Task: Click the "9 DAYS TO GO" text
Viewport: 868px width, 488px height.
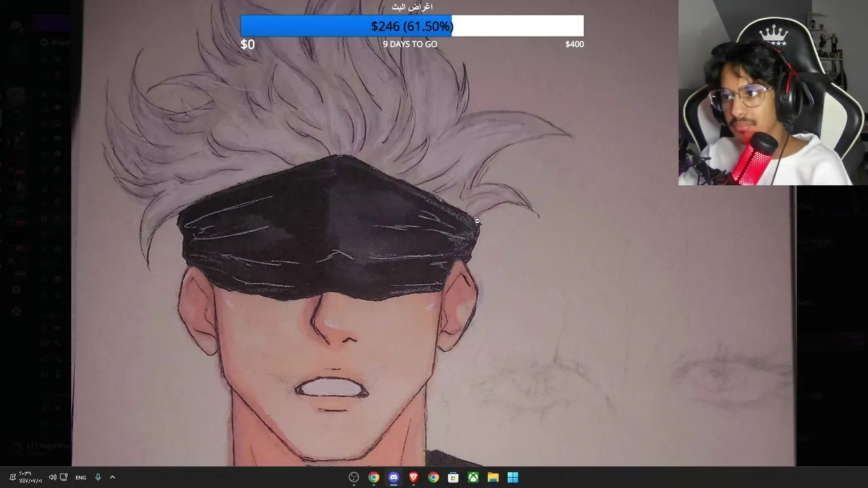Action: pos(410,44)
